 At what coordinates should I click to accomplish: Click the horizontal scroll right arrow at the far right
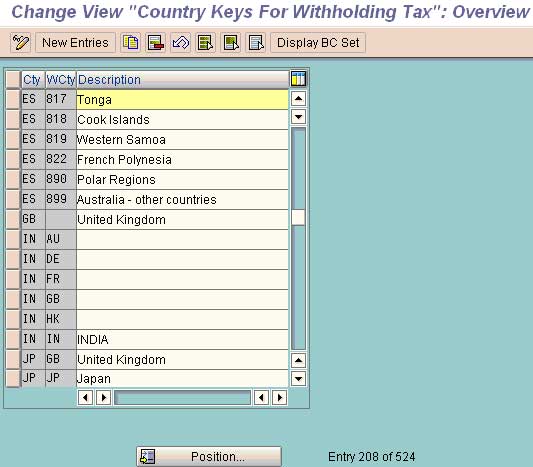280,397
